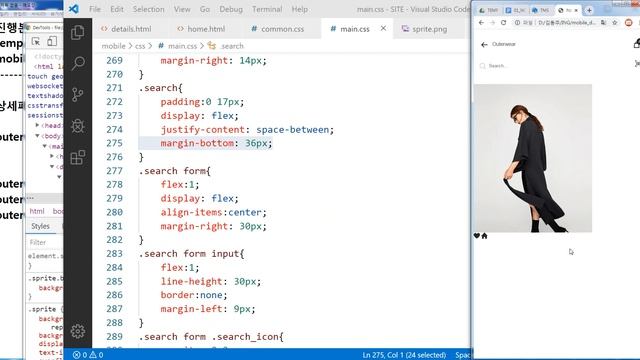Switch to the third browser tab
Screen dimensions: 640x360
coord(541,10)
